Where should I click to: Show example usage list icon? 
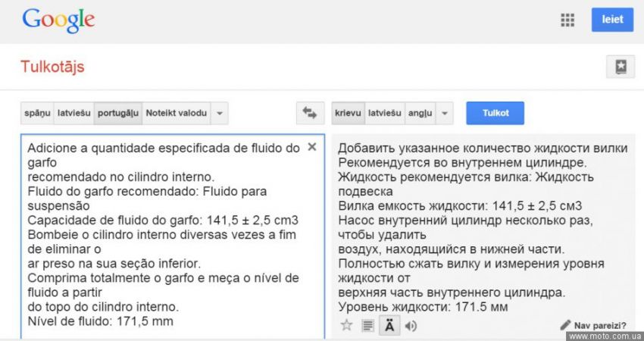tap(367, 326)
